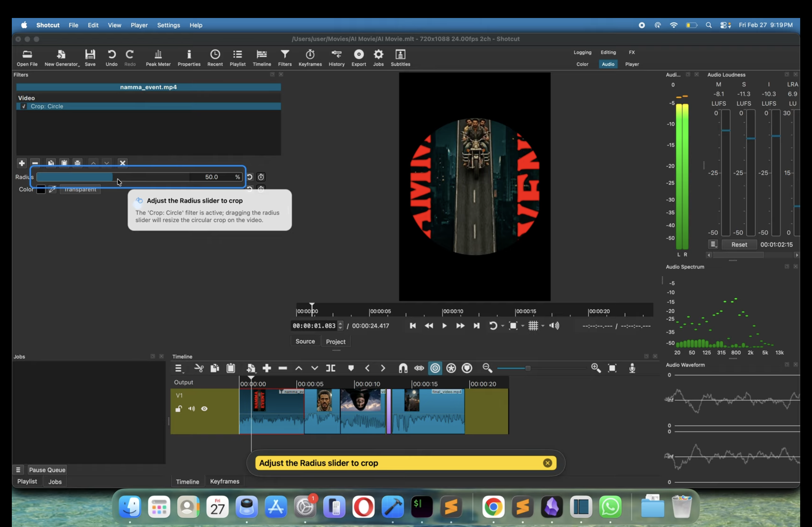Expand the zoom fit dropdown in player
This screenshot has width=812, height=527.
(523, 326)
